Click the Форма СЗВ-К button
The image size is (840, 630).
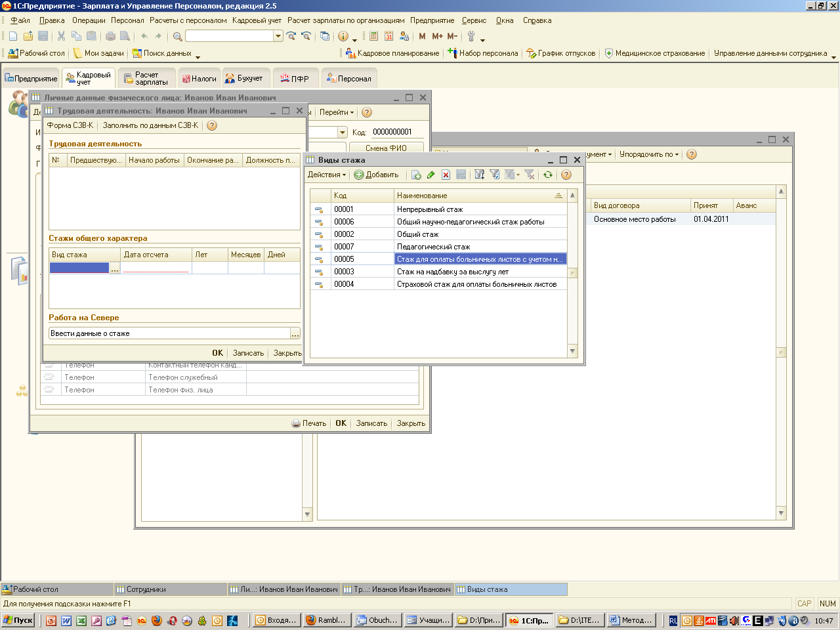[x=70, y=125]
